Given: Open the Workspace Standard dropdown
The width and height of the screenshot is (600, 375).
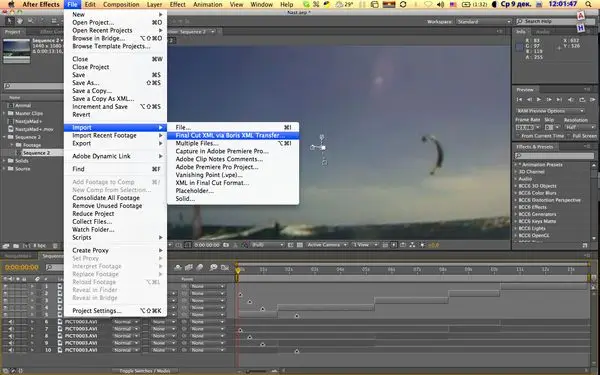Looking at the screenshot, I should point(484,21).
